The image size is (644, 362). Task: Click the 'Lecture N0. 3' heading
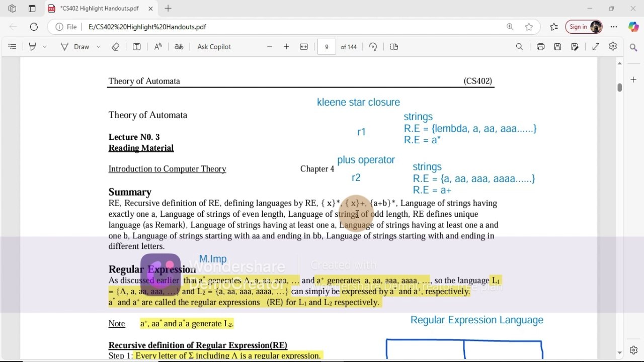tap(134, 137)
